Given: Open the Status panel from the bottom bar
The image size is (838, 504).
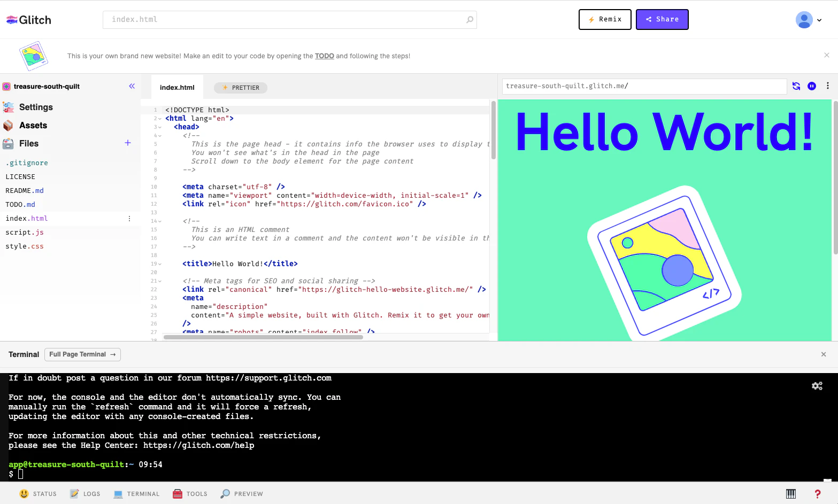Looking at the screenshot, I should 38,493.
